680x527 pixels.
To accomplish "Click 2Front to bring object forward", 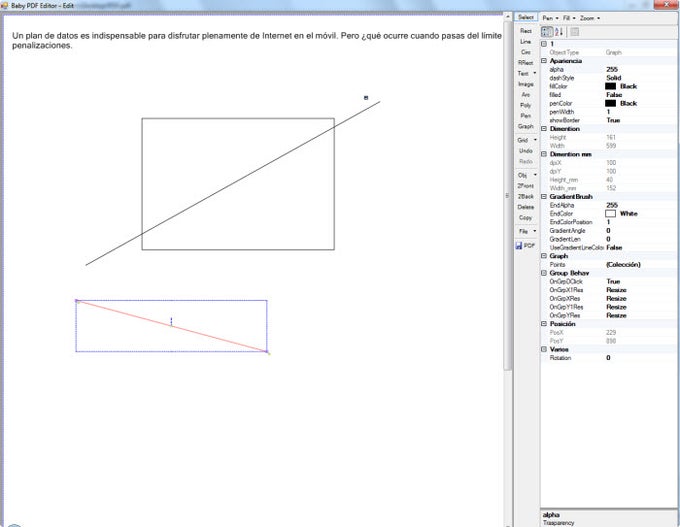I will click(x=526, y=186).
